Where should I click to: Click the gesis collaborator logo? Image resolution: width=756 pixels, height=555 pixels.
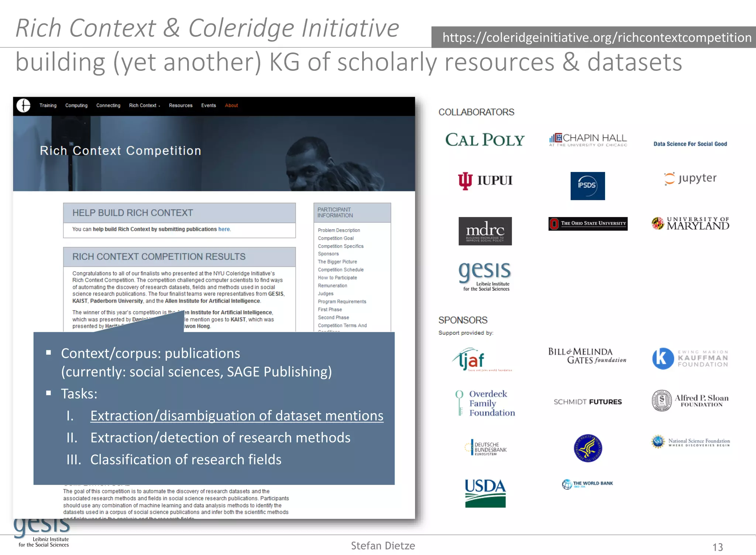pyautogui.click(x=485, y=276)
